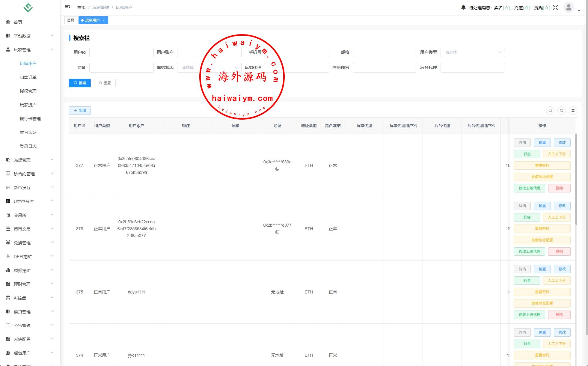Refresh the table with refresh icon
The width and height of the screenshot is (588, 366).
[x=562, y=111]
